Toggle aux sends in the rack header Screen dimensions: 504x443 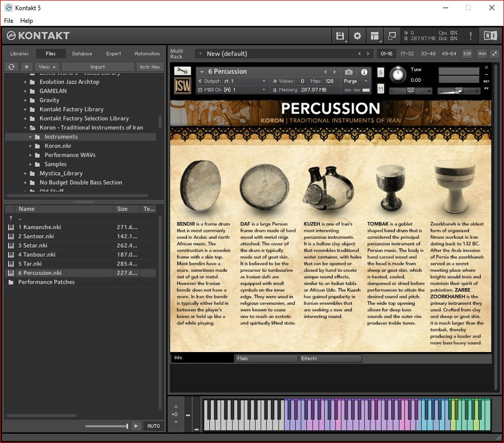[482, 54]
